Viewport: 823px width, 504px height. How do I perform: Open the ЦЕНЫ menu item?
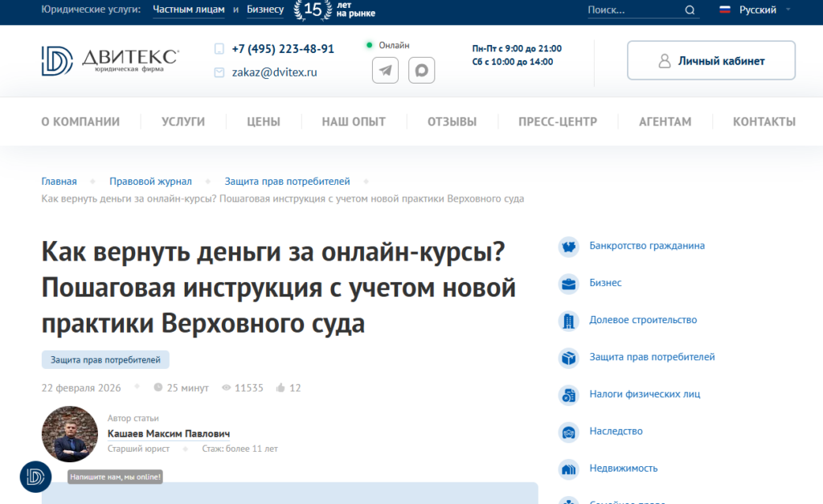click(264, 122)
